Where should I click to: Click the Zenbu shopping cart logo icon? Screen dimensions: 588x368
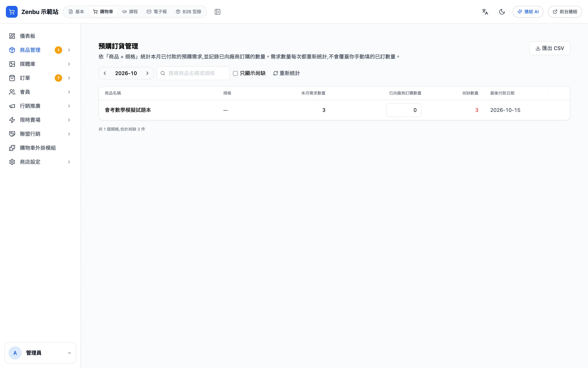tap(12, 12)
